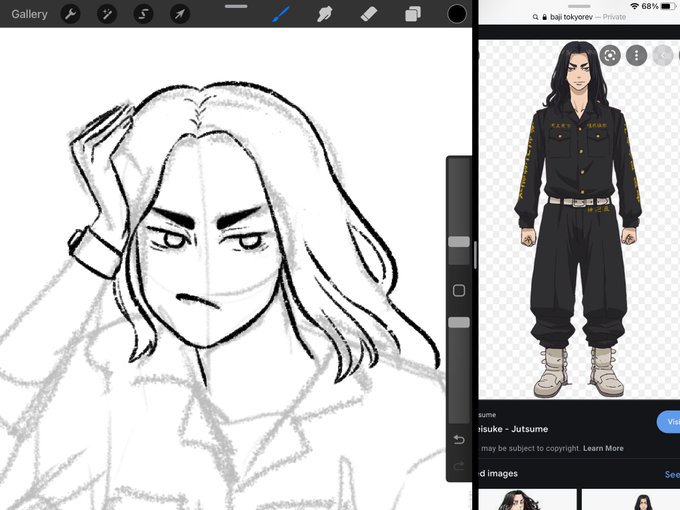Go to previous image with arrow button

[662, 56]
